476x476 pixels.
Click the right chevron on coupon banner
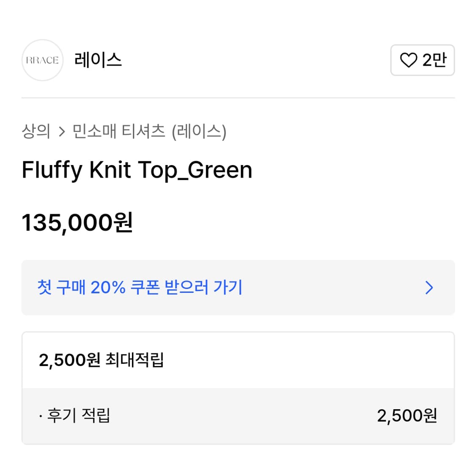(x=429, y=288)
